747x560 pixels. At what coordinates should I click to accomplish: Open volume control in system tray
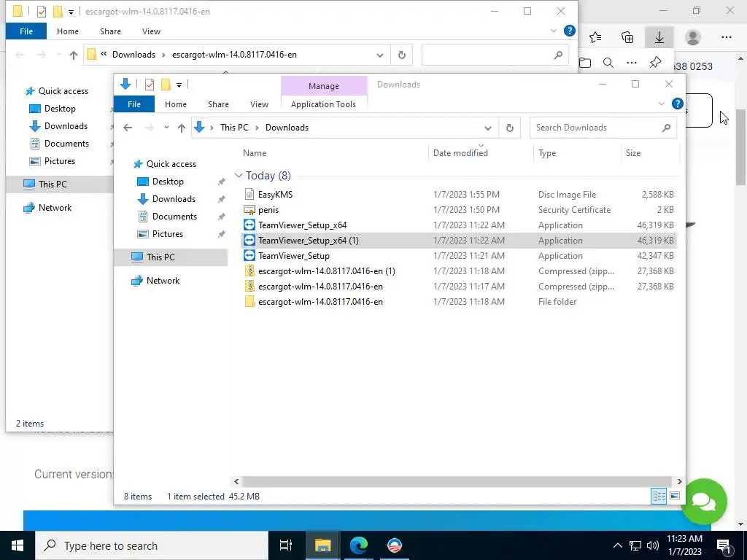653,545
